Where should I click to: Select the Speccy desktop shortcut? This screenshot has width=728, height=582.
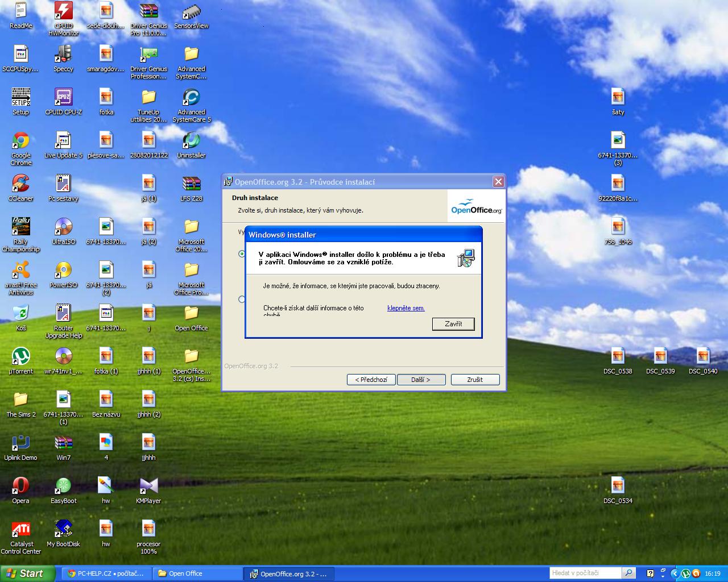pos(64,59)
